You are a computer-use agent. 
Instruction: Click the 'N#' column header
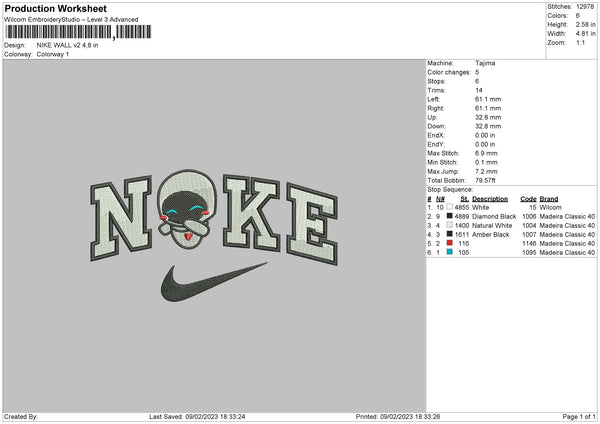click(440, 199)
